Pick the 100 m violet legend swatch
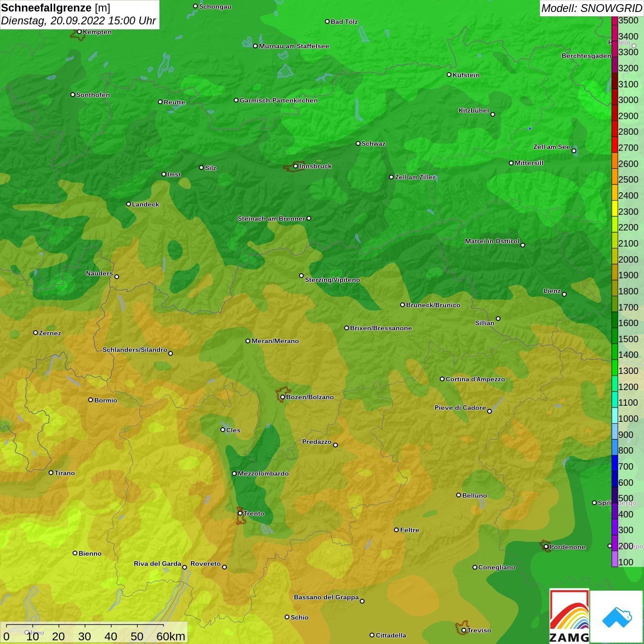The height and width of the screenshot is (644, 644). (615, 559)
